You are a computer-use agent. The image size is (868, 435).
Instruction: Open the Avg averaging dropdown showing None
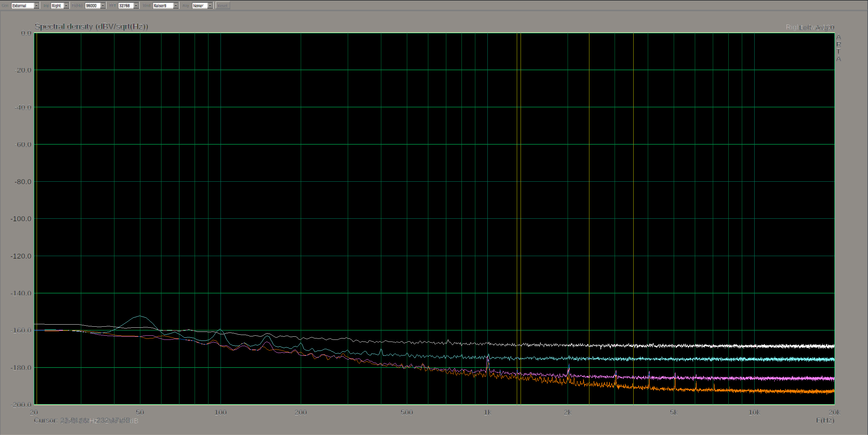pos(203,6)
